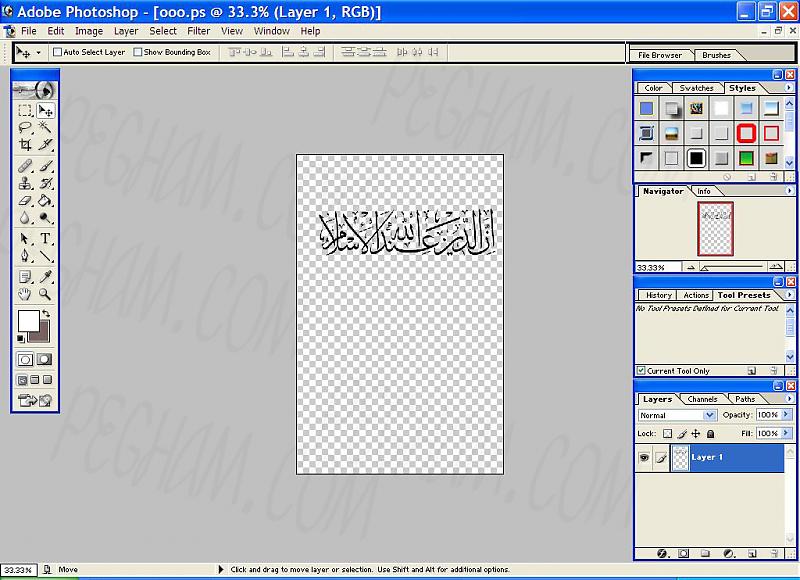Image resolution: width=800 pixels, height=580 pixels.
Task: Select the Crop tool
Action: (x=25, y=144)
